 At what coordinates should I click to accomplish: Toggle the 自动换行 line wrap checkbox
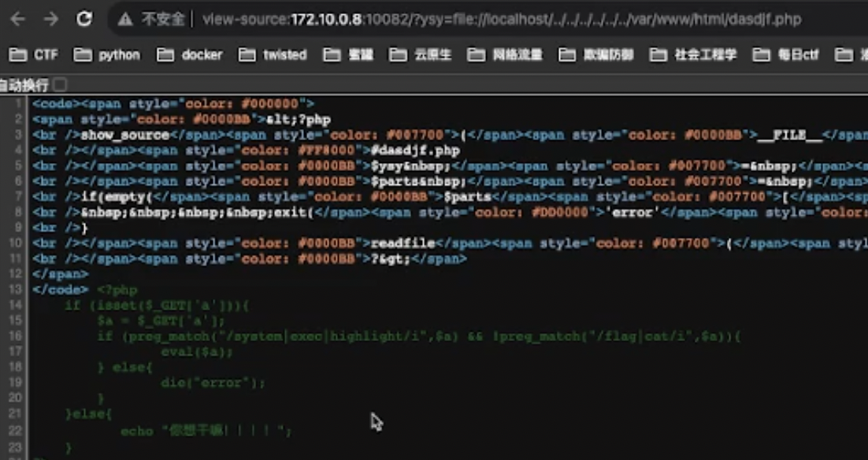[x=61, y=84]
